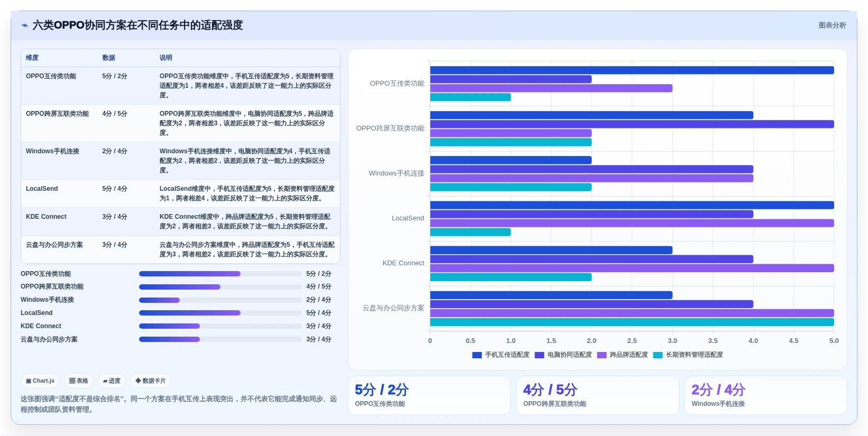
Task: Click the cyan bar in the LocalSend group
Action: [x=470, y=233]
